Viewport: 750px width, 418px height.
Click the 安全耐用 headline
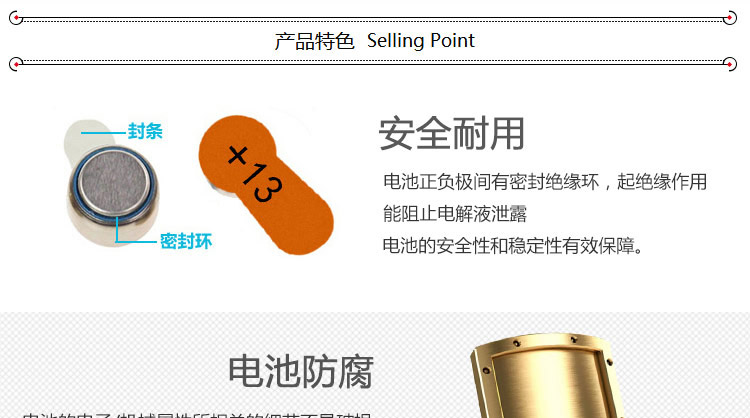pyautogui.click(x=452, y=133)
